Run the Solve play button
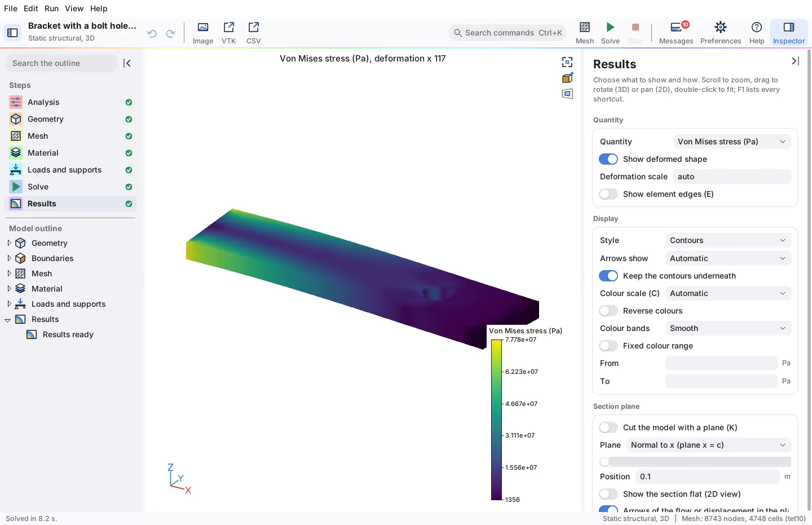This screenshot has height=525, width=812. [x=610, y=33]
